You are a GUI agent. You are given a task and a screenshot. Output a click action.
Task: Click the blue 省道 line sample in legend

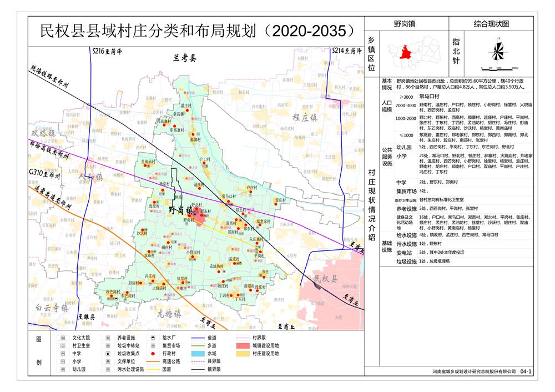pos(198,338)
